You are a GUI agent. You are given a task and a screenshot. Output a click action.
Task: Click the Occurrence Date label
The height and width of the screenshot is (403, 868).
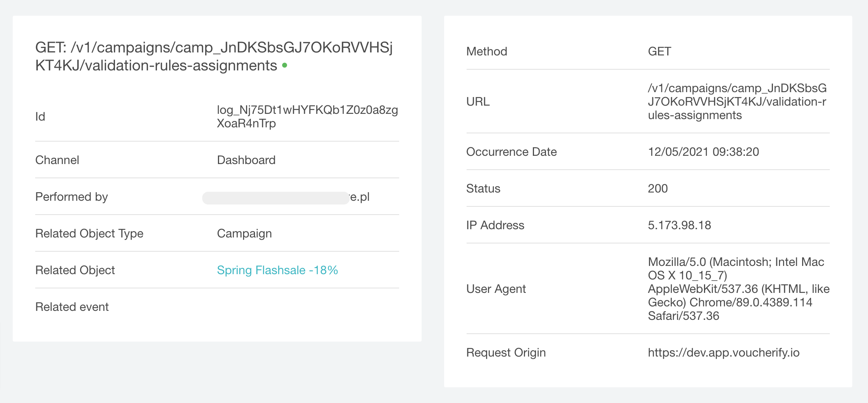pyautogui.click(x=511, y=152)
